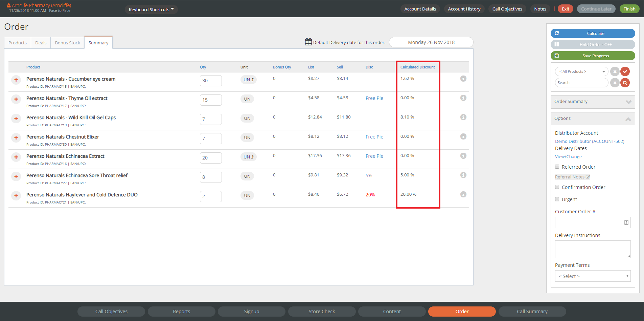The image size is (644, 321).
Task: Open Store Check in bottom bar
Action: coord(322,312)
